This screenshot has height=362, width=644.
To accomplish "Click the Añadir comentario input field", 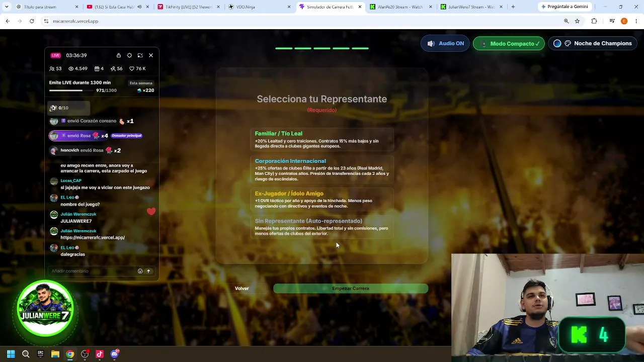I will click(92, 271).
